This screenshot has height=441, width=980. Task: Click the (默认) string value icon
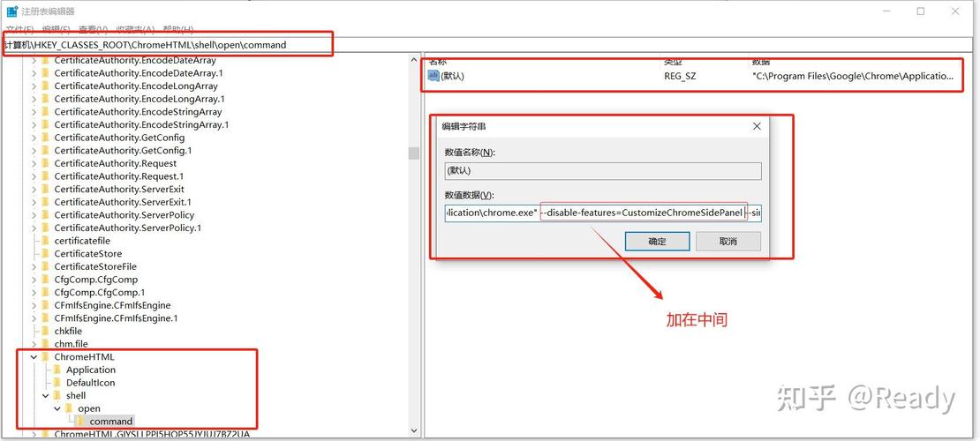(433, 76)
